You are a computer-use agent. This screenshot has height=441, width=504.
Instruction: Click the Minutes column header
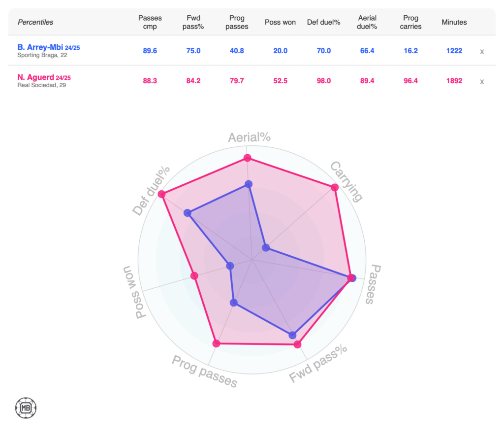(454, 22)
